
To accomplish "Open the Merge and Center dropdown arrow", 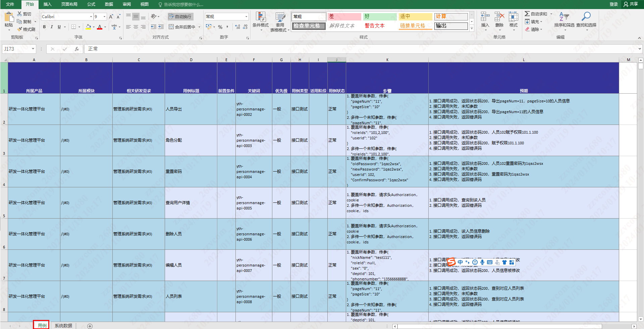I will [199, 27].
